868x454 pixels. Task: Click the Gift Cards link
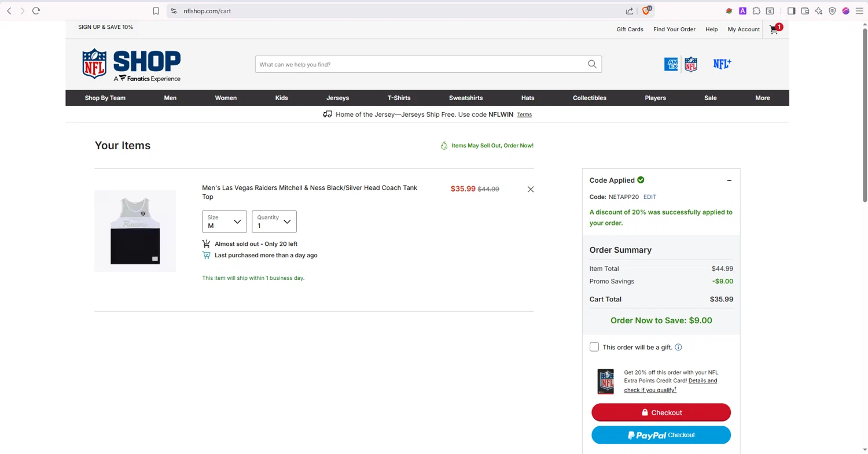coord(630,29)
